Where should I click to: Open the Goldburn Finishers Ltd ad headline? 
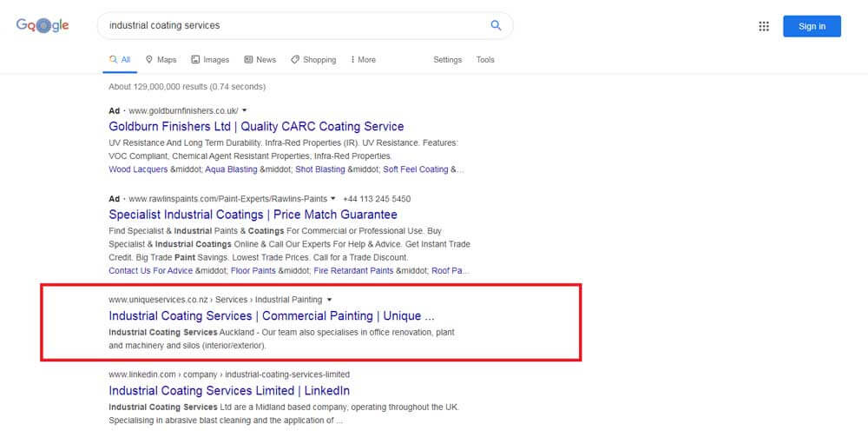point(256,127)
